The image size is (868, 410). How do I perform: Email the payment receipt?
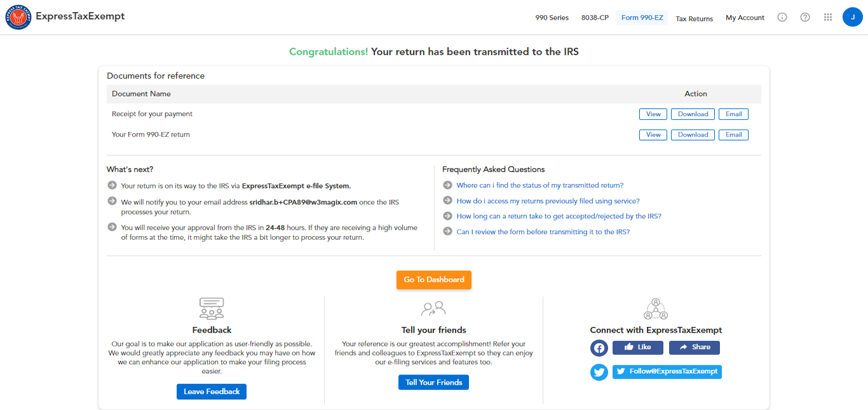tap(733, 114)
